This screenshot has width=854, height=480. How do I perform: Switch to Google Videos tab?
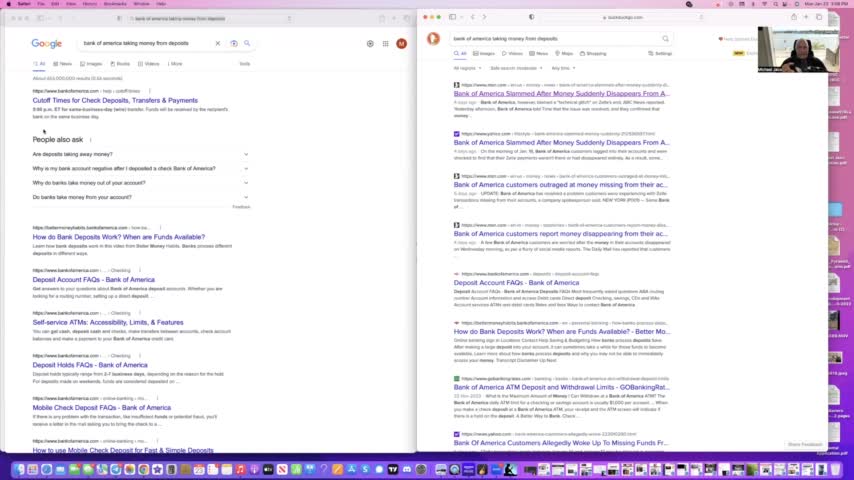(x=149, y=64)
